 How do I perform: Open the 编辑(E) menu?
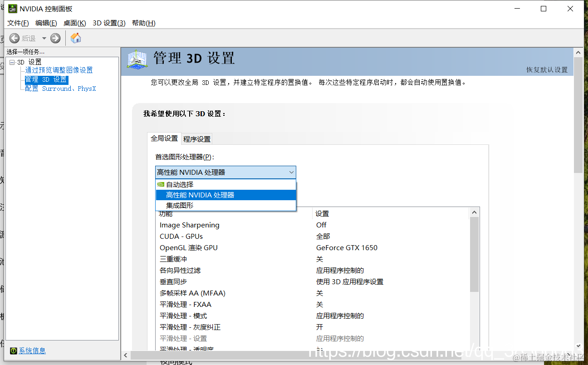tap(46, 23)
